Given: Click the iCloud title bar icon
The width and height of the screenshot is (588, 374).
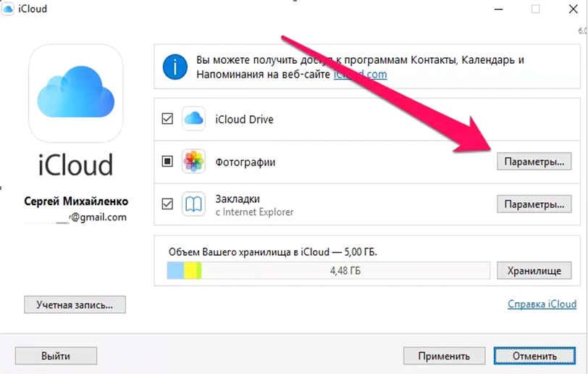Looking at the screenshot, I should tap(8, 8).
